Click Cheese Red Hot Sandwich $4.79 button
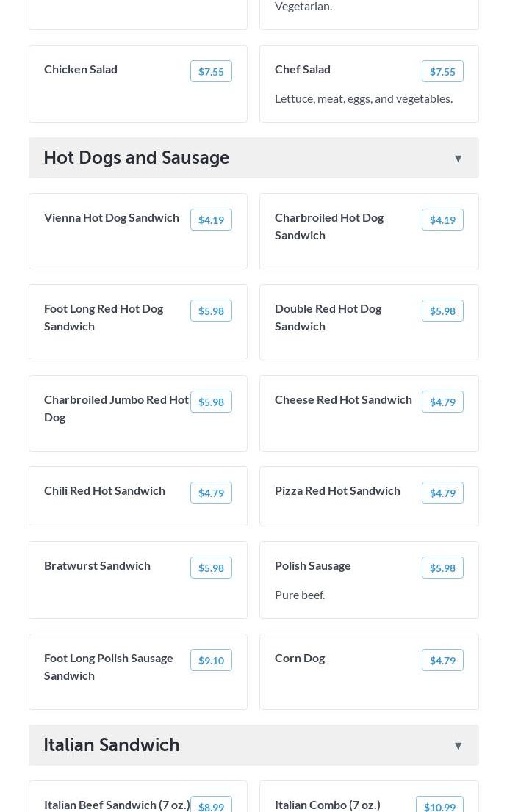507x812 pixels. click(442, 402)
